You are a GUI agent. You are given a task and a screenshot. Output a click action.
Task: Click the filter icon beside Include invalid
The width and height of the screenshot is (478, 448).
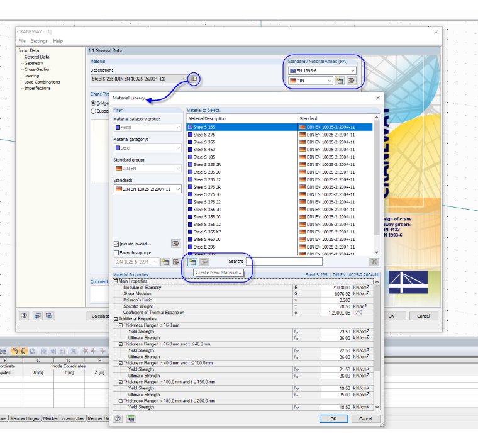coord(176,244)
